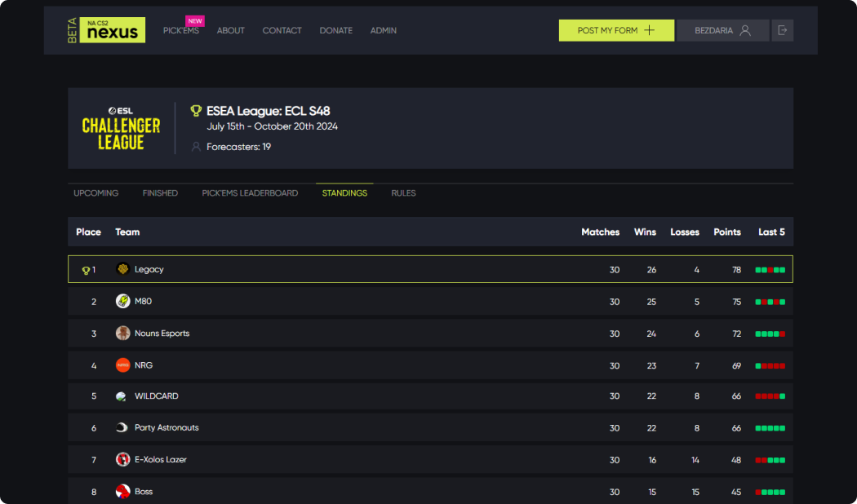Click the NRG team logo
This screenshot has height=504, width=857.
pos(123,365)
